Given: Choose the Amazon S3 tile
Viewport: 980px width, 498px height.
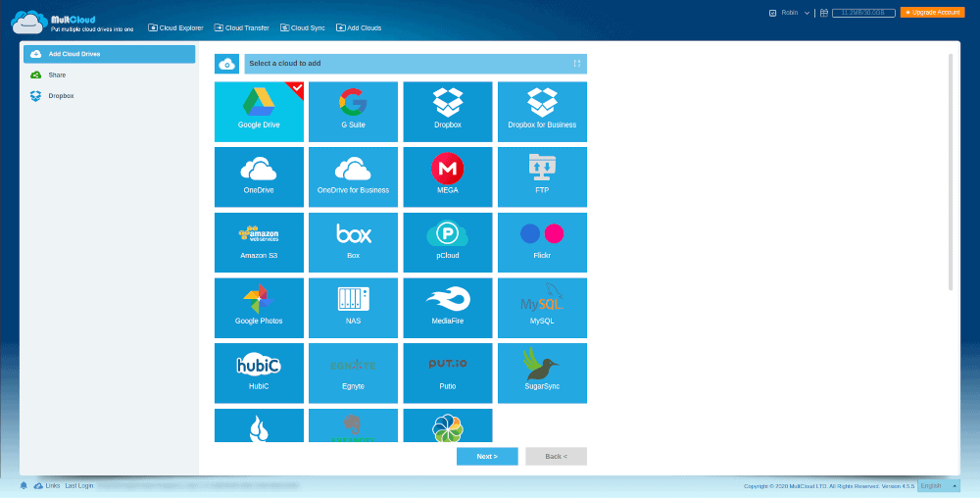Looking at the screenshot, I should pos(259,242).
